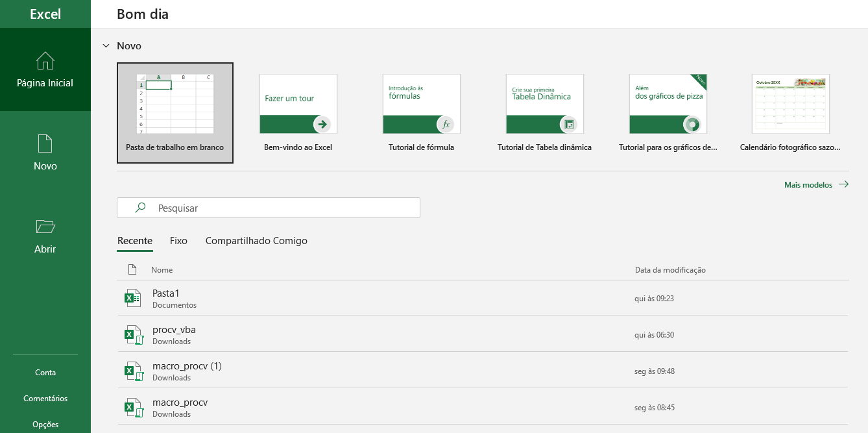The image size is (868, 433).
Task: Sort by Data da modificação header
Action: point(670,270)
